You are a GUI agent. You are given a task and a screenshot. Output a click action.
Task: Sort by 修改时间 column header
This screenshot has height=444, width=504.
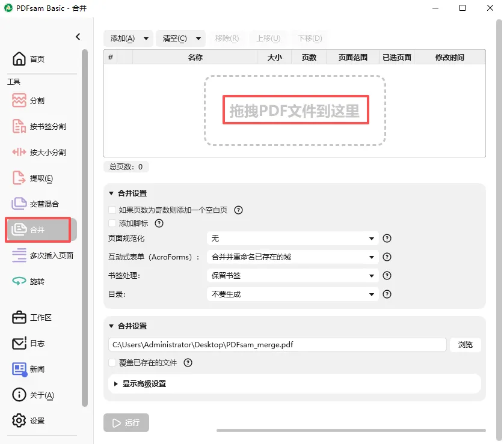point(450,58)
